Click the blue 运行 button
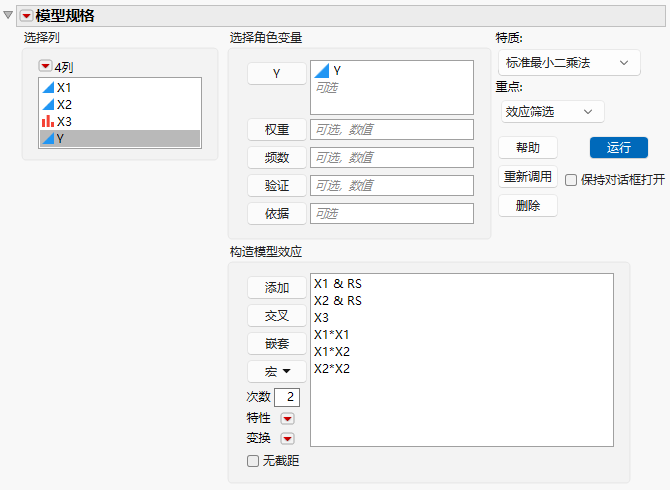 tap(619, 148)
